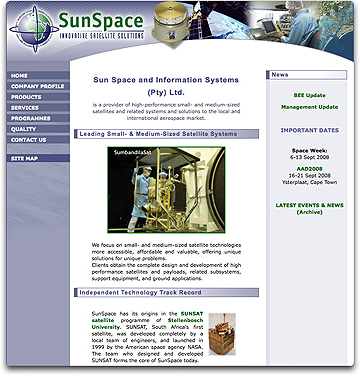The width and height of the screenshot is (360, 376).
Task: Click the AAD2008 event link
Action: [x=310, y=169]
